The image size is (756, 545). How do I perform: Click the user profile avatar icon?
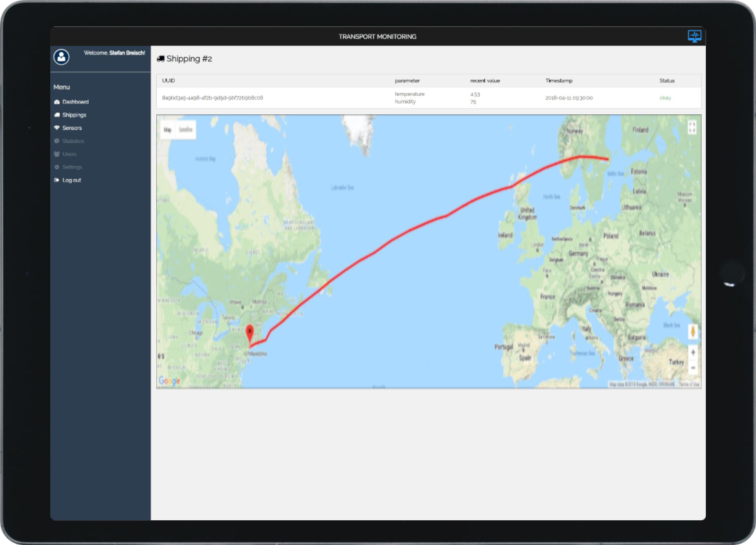[x=62, y=57]
